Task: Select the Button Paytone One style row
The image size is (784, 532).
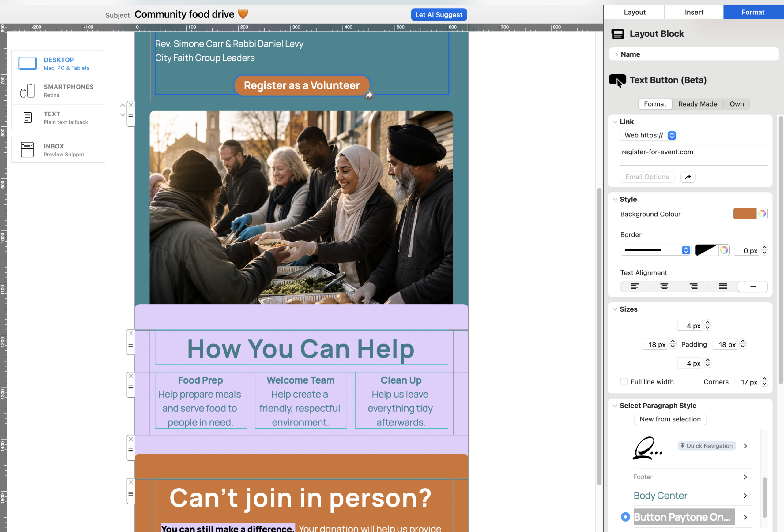Action: click(x=685, y=517)
